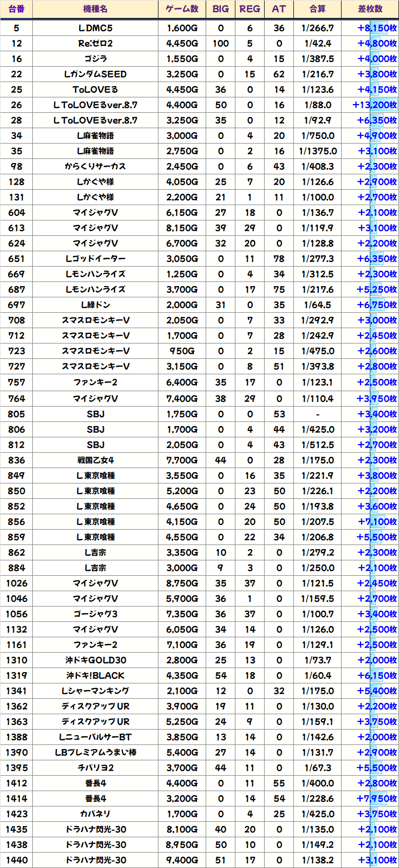Click the +6,150枚 value in row 1319
The image size is (399, 868).
click(x=377, y=675)
